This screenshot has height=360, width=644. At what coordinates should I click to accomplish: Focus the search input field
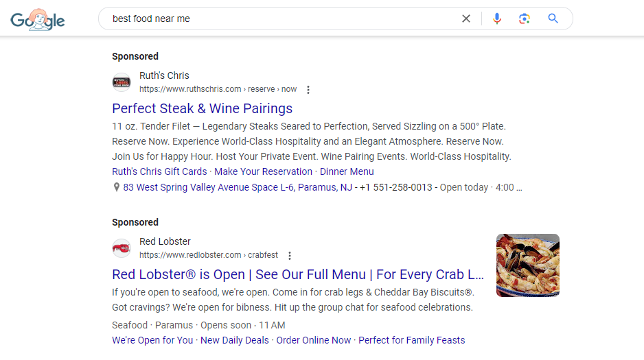(284, 19)
